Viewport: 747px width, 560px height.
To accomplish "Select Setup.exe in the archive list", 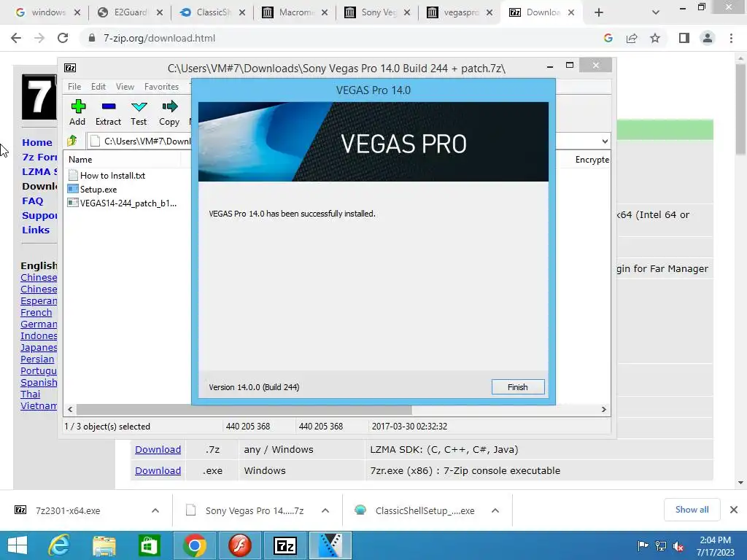I will [98, 189].
